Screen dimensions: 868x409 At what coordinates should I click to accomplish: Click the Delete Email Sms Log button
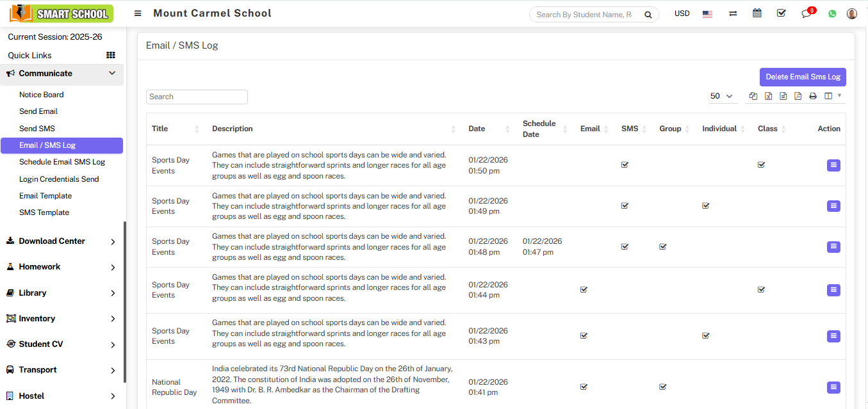point(803,77)
